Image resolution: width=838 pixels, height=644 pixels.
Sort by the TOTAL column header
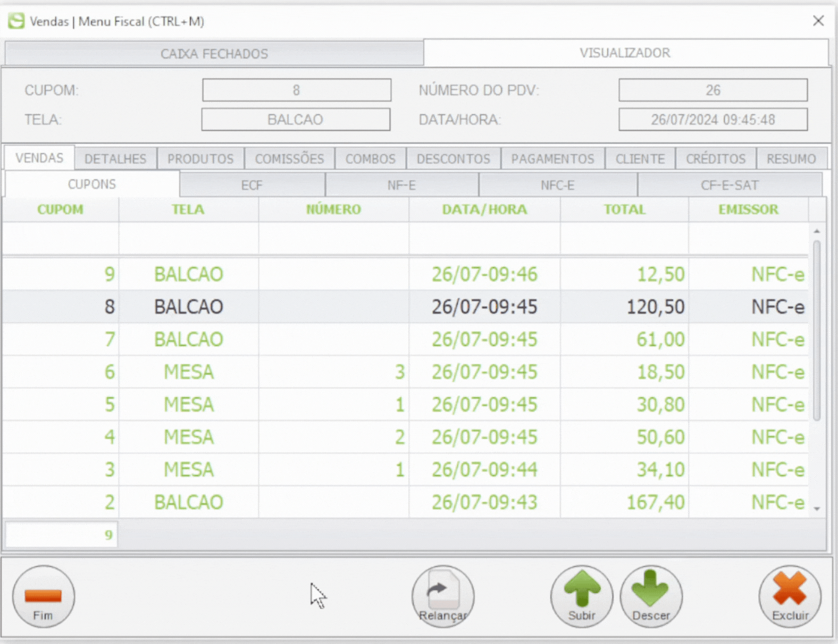tap(624, 209)
